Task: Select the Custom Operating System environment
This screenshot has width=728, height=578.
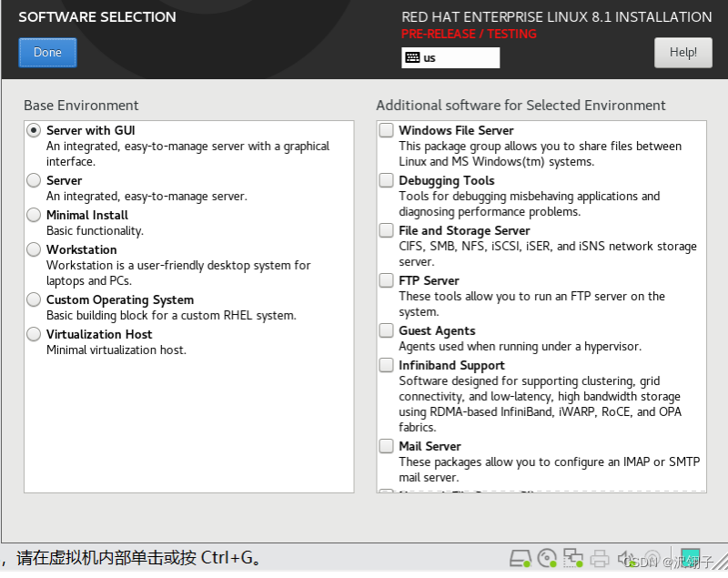Action: click(x=33, y=299)
